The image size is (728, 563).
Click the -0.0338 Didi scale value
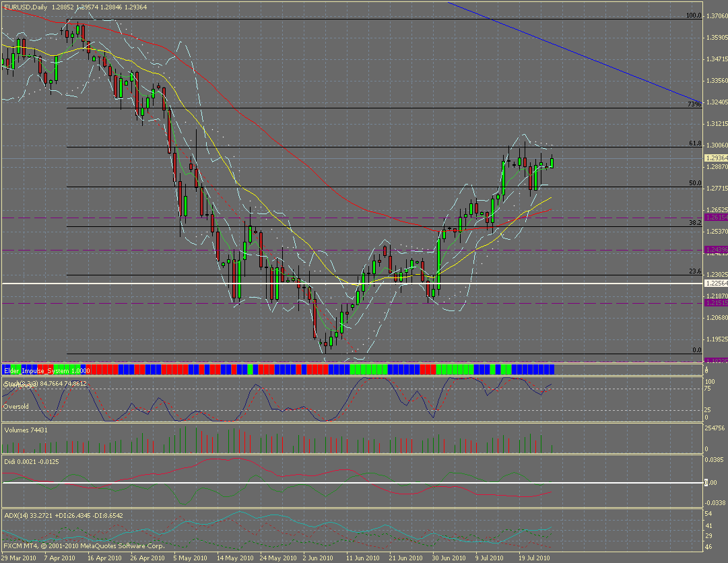[x=715, y=502]
